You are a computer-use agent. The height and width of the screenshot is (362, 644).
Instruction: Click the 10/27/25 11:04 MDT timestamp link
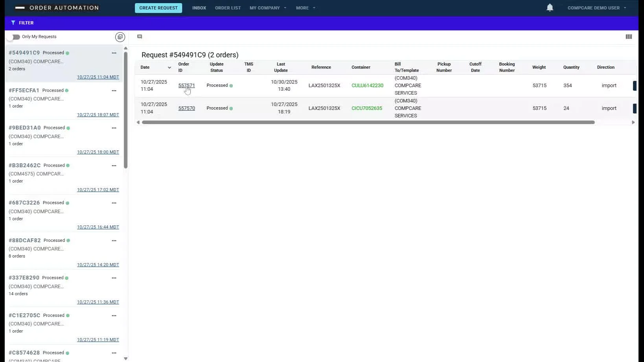pos(98,77)
